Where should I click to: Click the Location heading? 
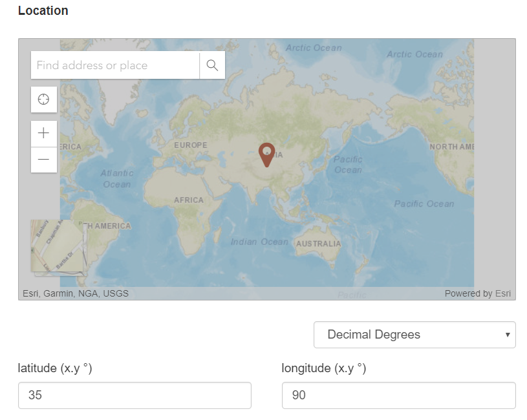(43, 10)
